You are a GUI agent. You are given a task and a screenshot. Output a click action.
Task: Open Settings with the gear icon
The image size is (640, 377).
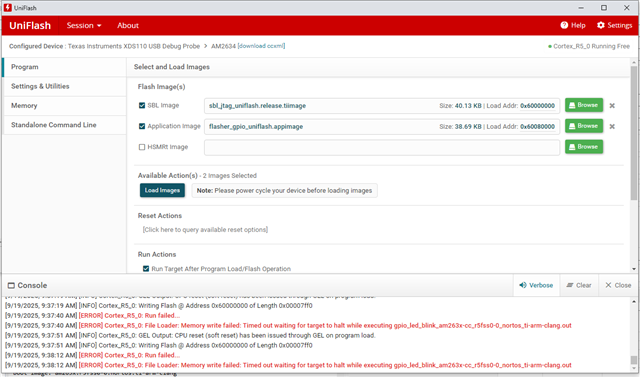pyautogui.click(x=600, y=25)
